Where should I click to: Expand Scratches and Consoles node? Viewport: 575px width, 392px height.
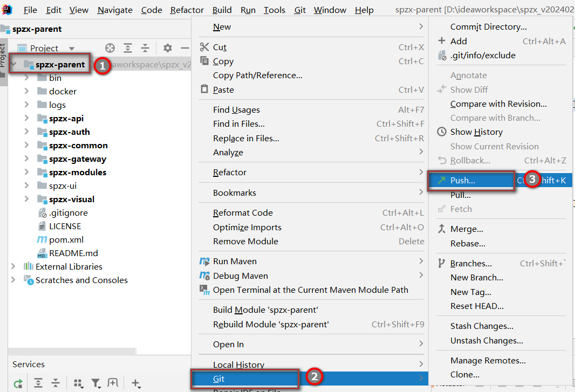tap(13, 280)
